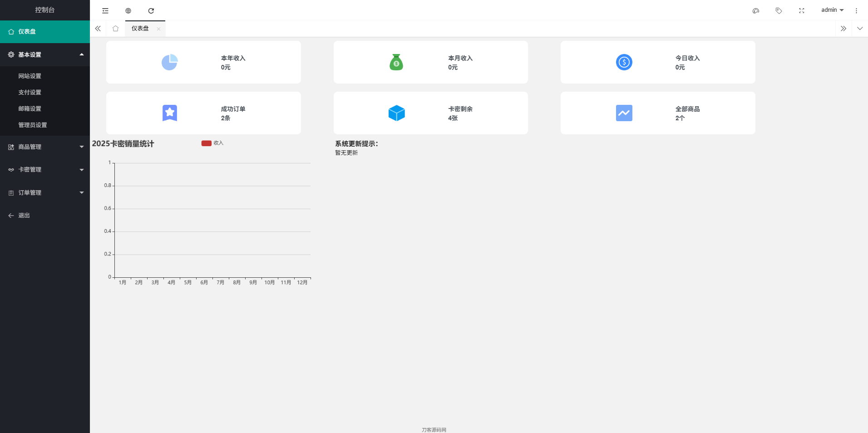Close the 仪表盘 tab
The height and width of the screenshot is (433, 868).
click(158, 29)
